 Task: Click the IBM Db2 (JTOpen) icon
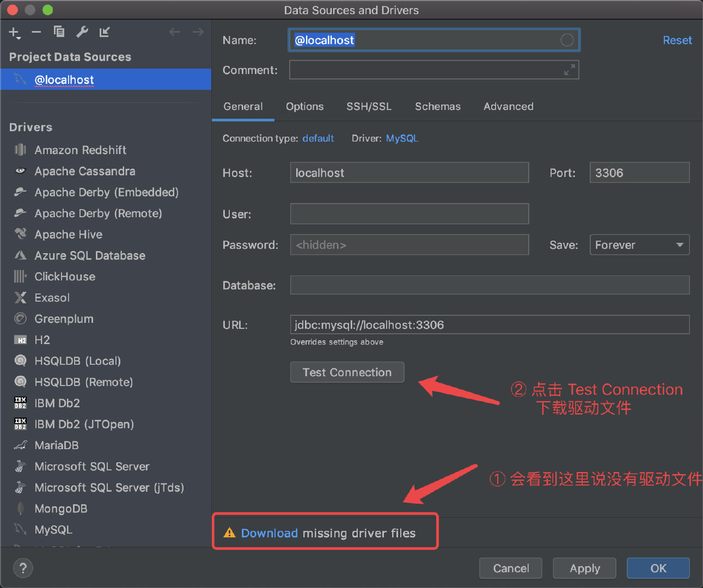20,424
